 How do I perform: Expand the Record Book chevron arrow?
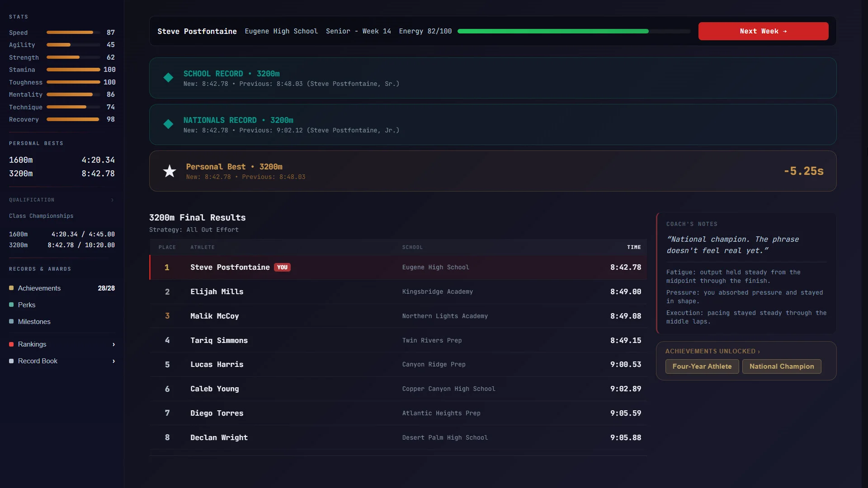click(x=113, y=361)
